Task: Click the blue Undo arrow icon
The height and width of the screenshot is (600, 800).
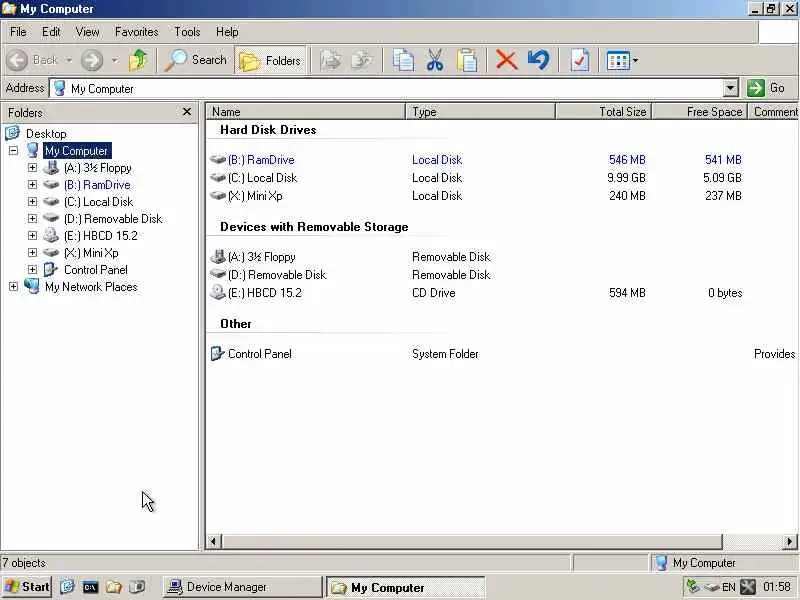Action: click(x=539, y=60)
